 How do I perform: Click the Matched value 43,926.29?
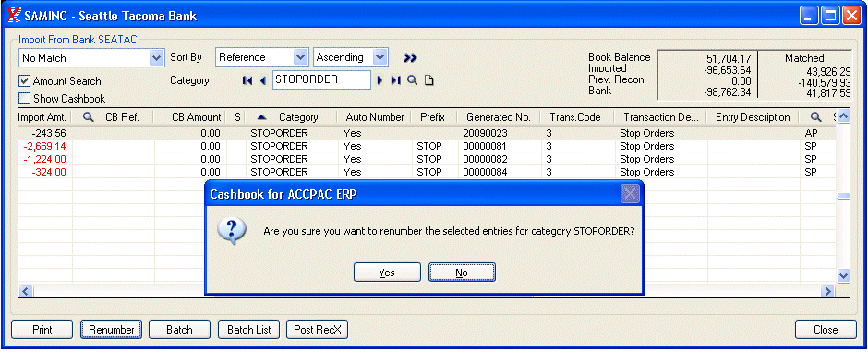tap(827, 71)
